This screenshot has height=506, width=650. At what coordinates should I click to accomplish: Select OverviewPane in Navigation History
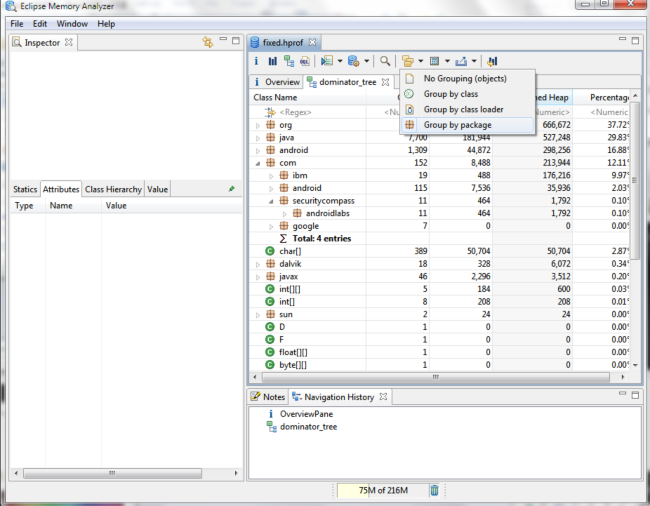[x=306, y=414]
